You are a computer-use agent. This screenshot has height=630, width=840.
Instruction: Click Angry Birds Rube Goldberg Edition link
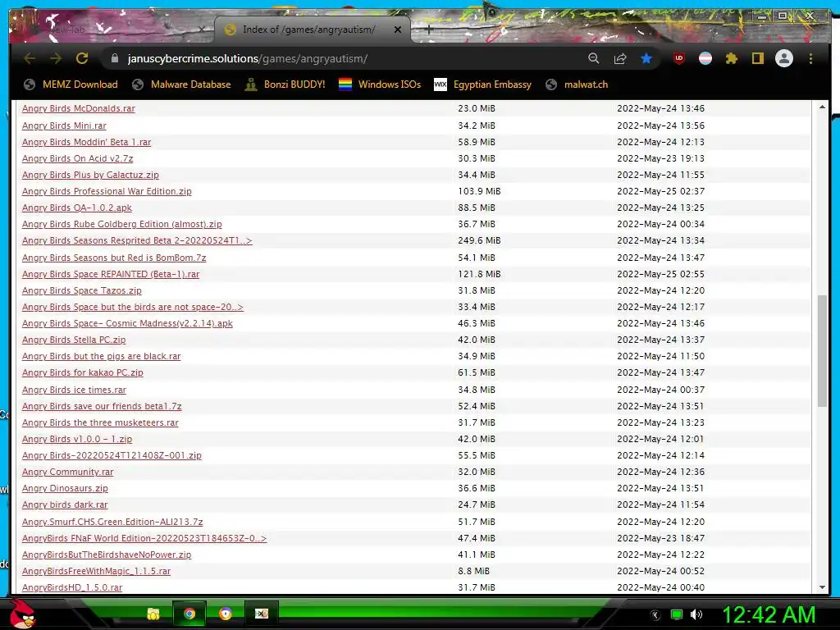[121, 225]
